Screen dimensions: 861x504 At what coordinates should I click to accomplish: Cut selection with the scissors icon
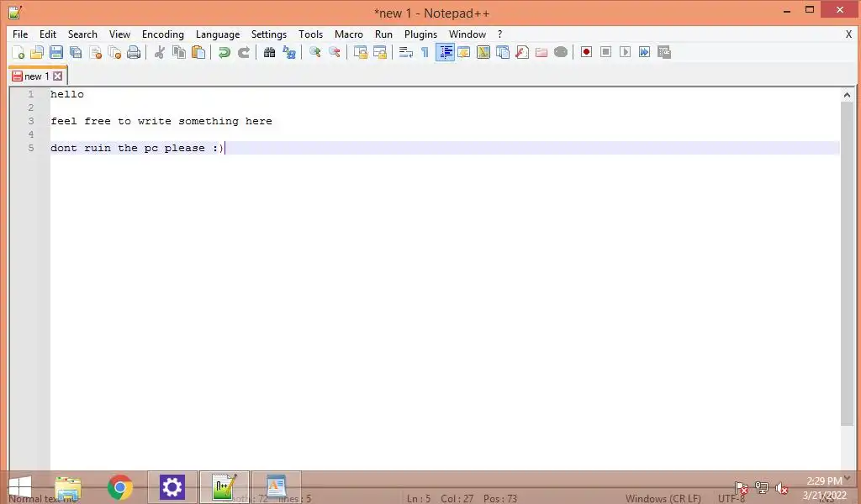click(160, 52)
